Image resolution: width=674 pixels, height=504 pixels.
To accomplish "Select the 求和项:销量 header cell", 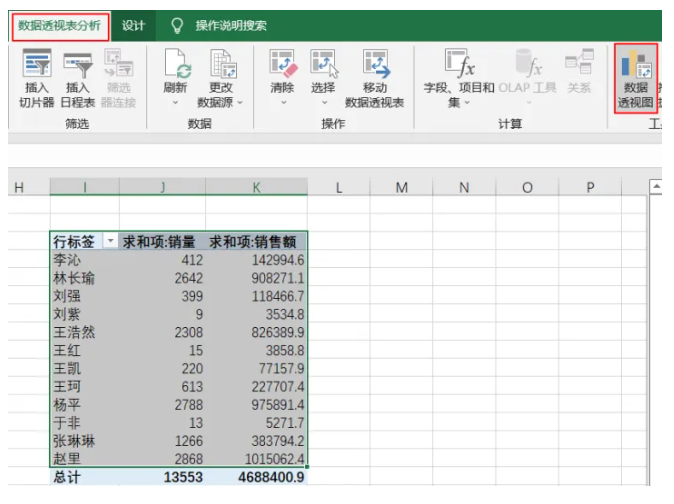I will click(x=162, y=241).
